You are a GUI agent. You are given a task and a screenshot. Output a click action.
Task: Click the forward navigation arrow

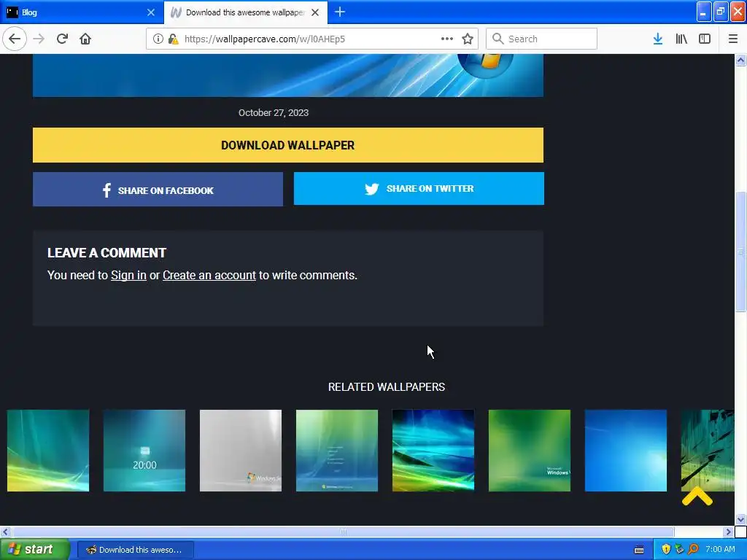(x=39, y=39)
